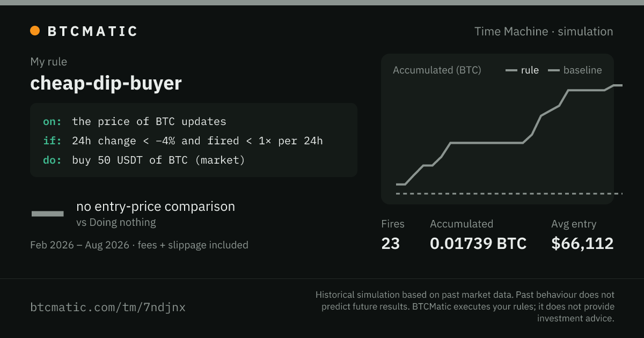Open the btcmatic.com/tm/7ndjnx link

(108, 307)
